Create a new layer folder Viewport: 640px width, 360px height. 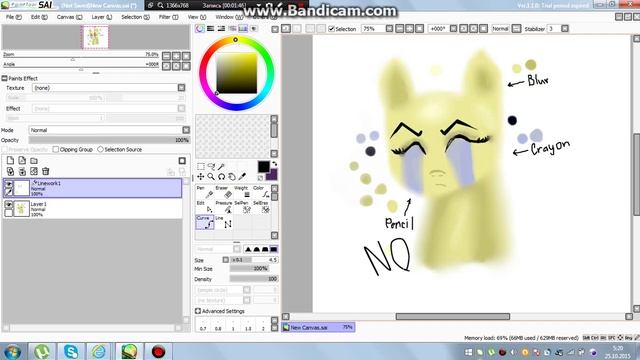tap(34, 161)
